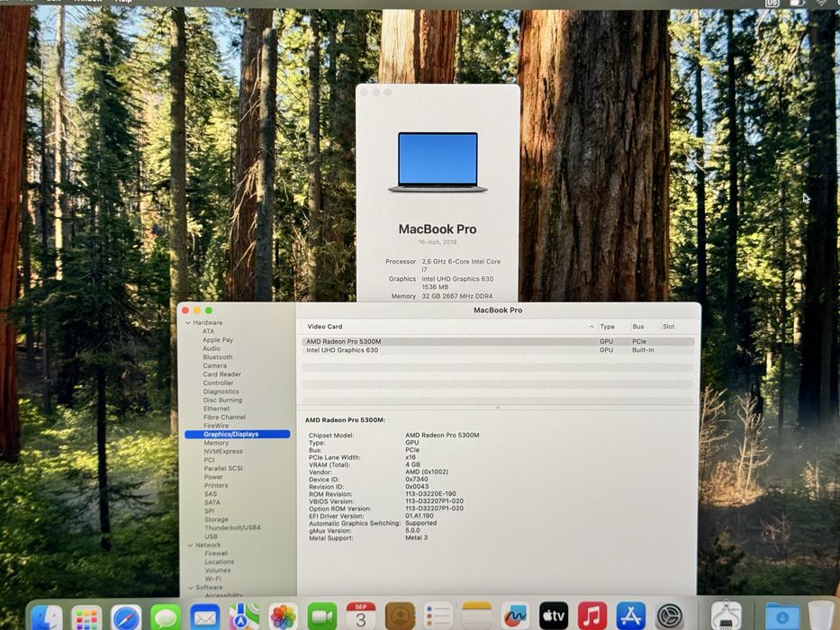
Task: Sort by the Slot column header
Action: click(668, 326)
